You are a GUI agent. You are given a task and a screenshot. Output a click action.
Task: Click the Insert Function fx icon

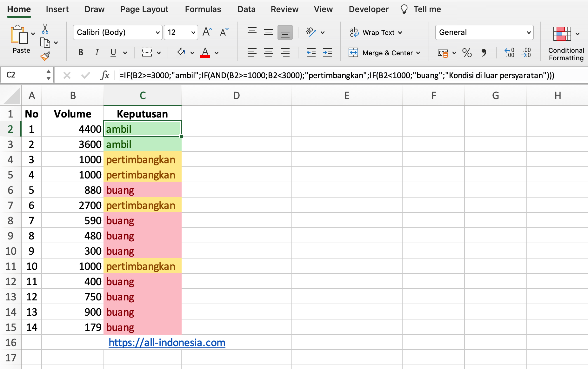click(104, 75)
